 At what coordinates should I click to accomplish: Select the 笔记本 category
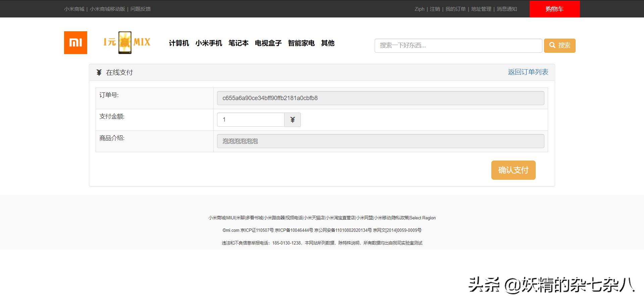[238, 43]
